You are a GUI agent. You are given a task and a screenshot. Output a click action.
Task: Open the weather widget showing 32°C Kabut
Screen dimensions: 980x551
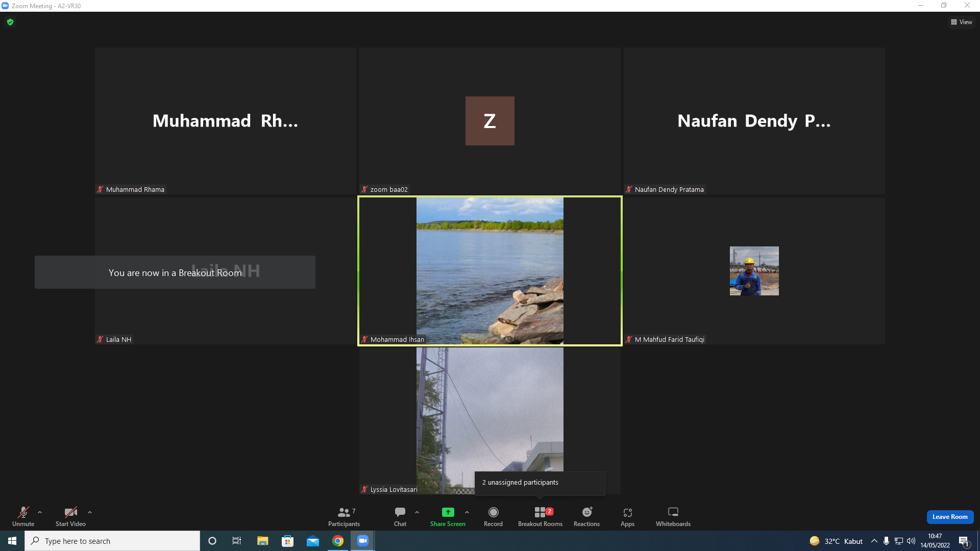836,541
